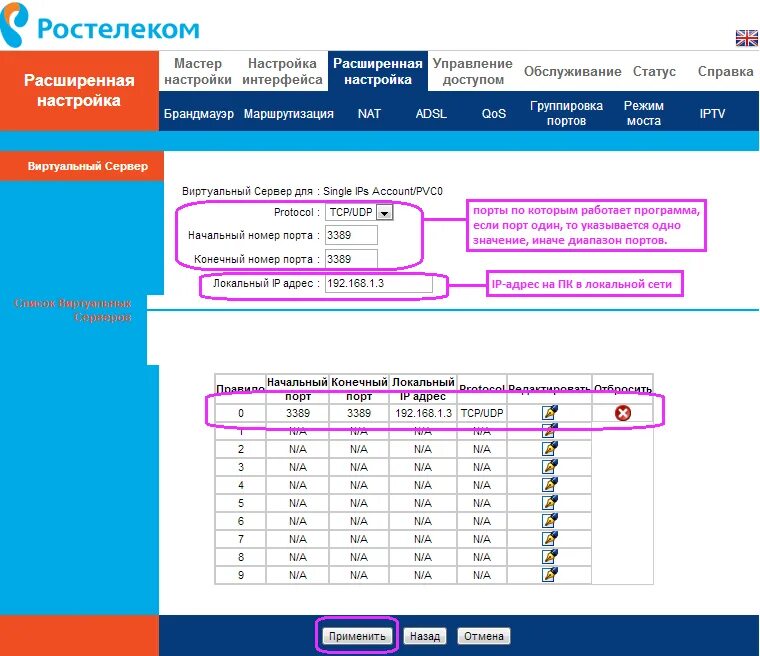Click the Локальный IP адрес field
The image size is (760, 656).
click(379, 283)
